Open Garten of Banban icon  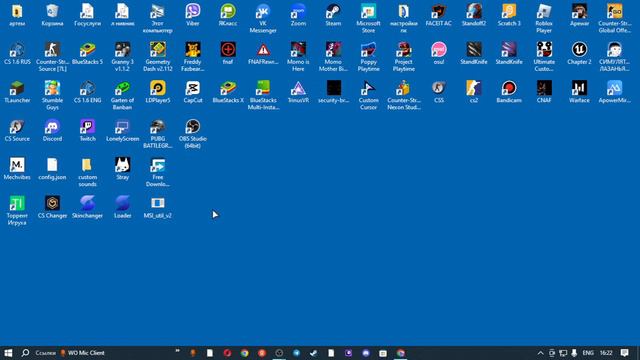click(x=122, y=95)
